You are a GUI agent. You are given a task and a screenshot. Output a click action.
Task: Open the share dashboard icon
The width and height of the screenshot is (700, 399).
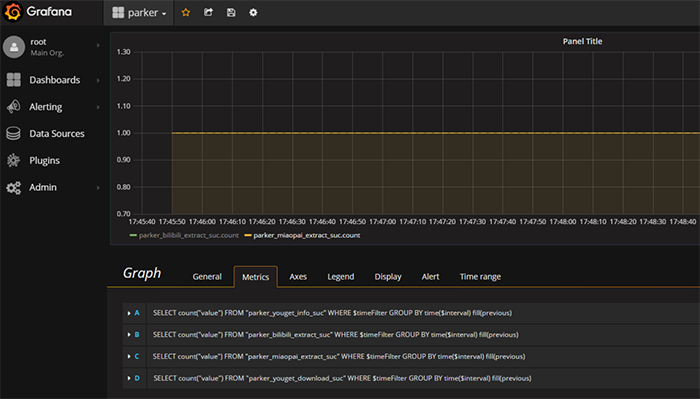208,12
